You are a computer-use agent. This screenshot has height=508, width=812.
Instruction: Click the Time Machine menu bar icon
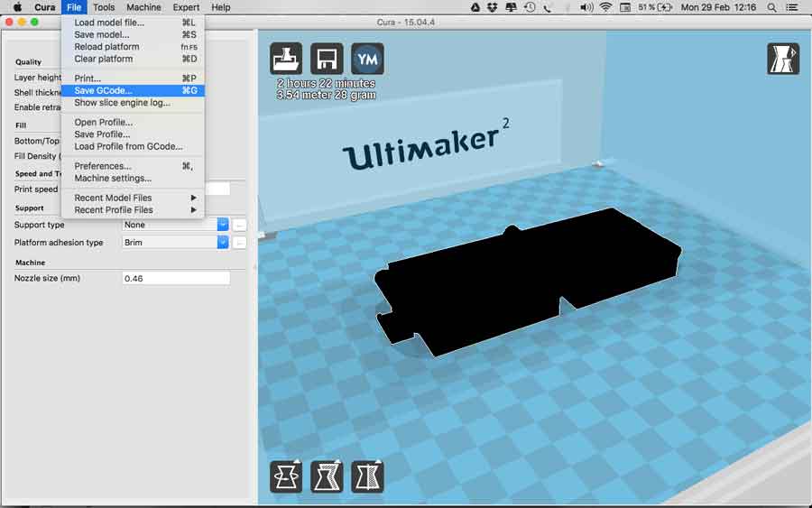(530, 7)
